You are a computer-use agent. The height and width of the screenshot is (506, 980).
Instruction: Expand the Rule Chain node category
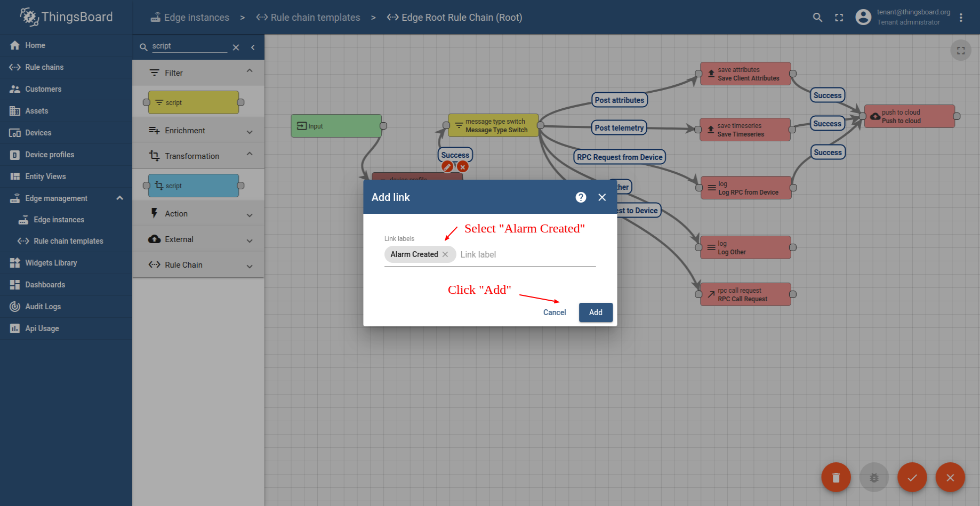tap(198, 265)
